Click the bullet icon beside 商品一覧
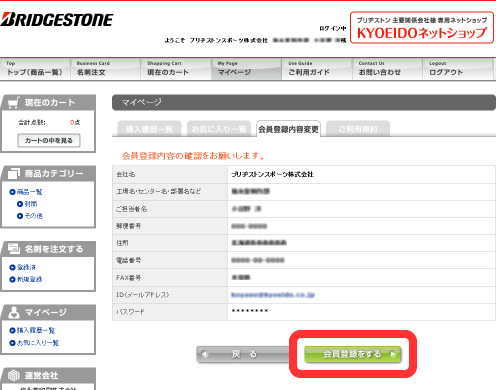 (12, 192)
